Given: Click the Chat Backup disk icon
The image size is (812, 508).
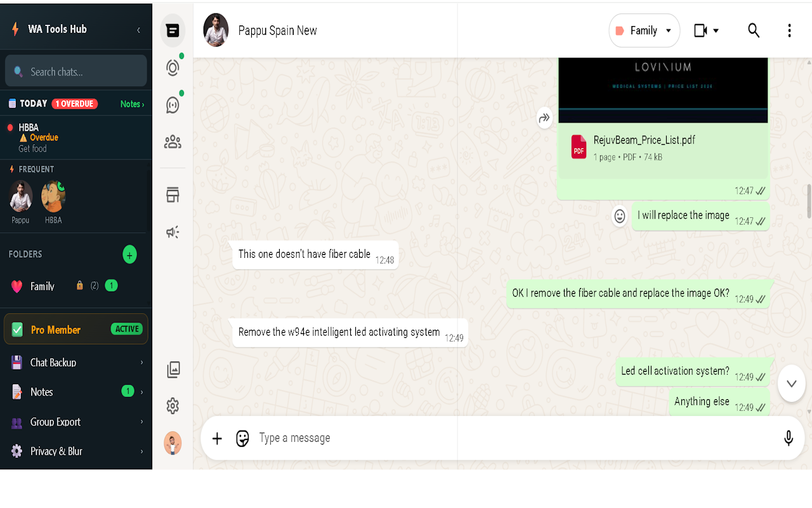Looking at the screenshot, I should pyautogui.click(x=17, y=363).
